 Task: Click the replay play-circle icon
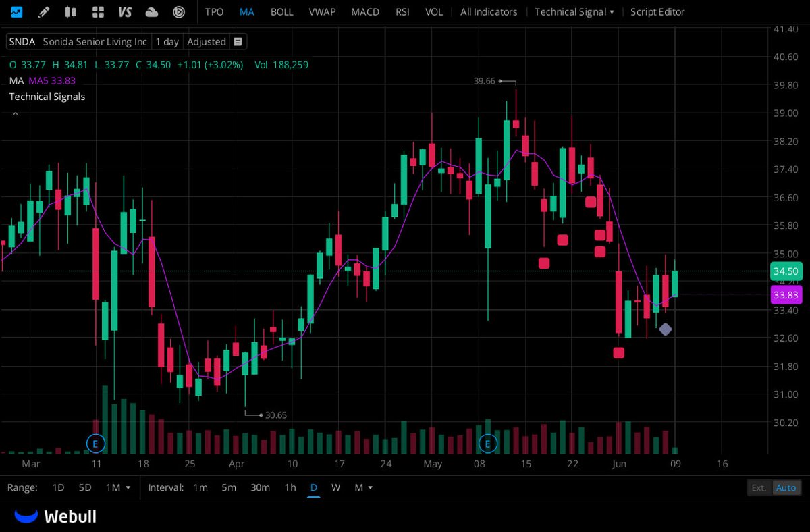[179, 11]
